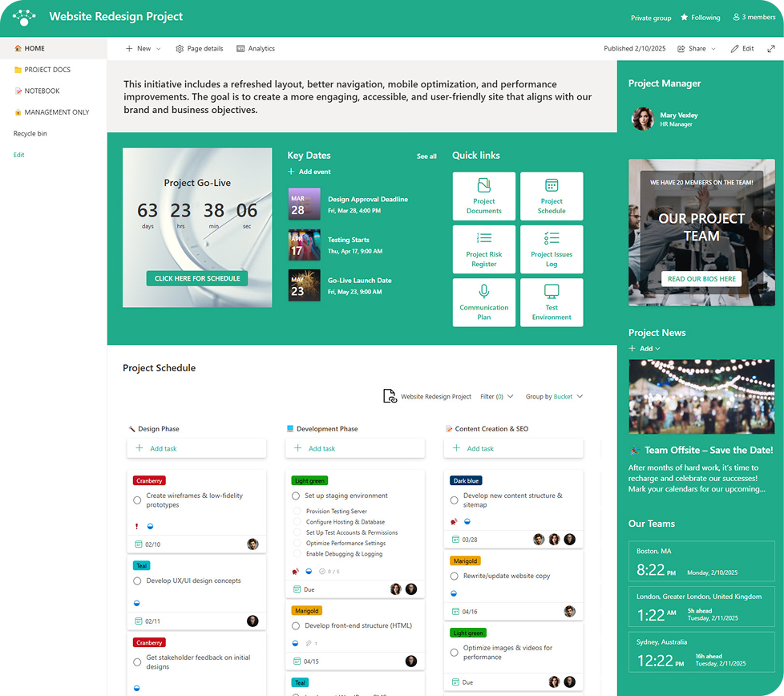Click Edit link below Recycle bin

point(19,155)
